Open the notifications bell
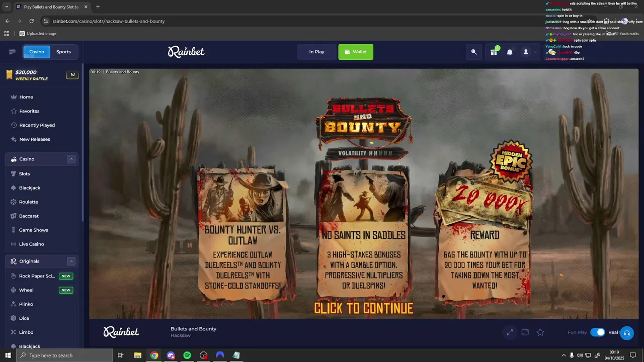 pyautogui.click(x=510, y=52)
